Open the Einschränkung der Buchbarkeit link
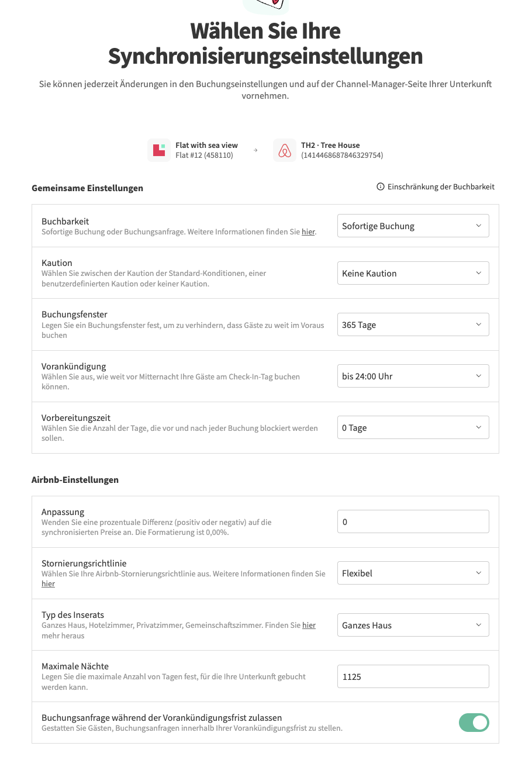The width and height of the screenshot is (532, 767). point(441,187)
